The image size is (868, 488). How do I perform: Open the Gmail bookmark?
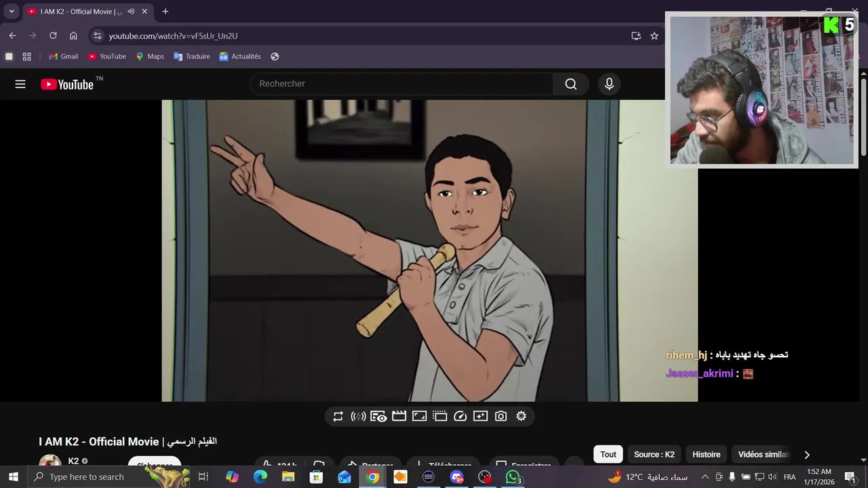(64, 56)
